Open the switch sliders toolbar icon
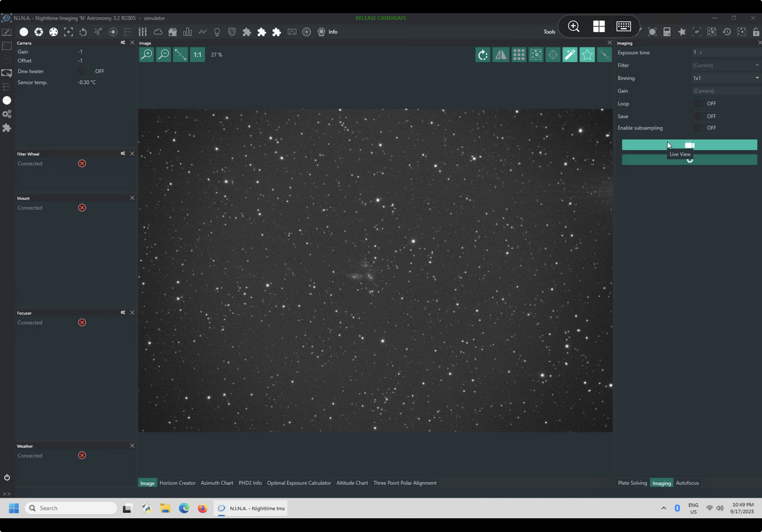Screen dimensions: 762x532 [x=143, y=32]
